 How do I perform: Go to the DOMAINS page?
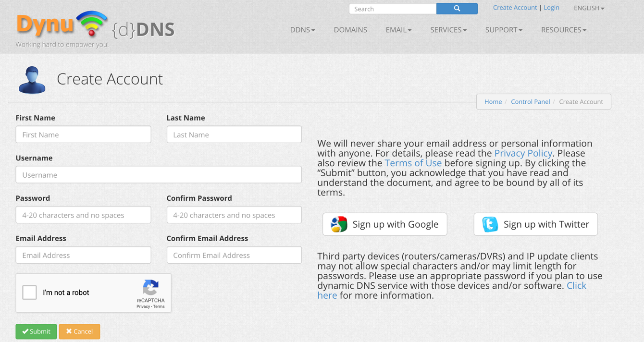pyautogui.click(x=350, y=30)
